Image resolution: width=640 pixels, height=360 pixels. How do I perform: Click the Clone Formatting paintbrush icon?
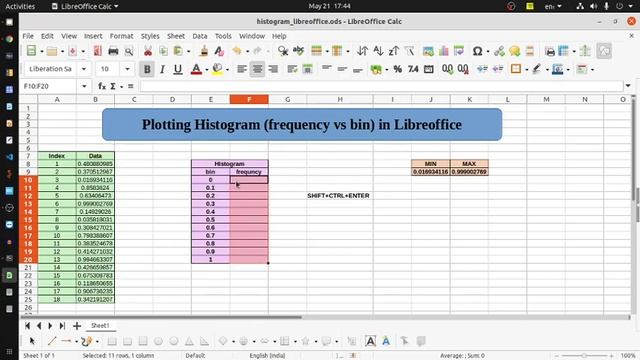pos(204,51)
